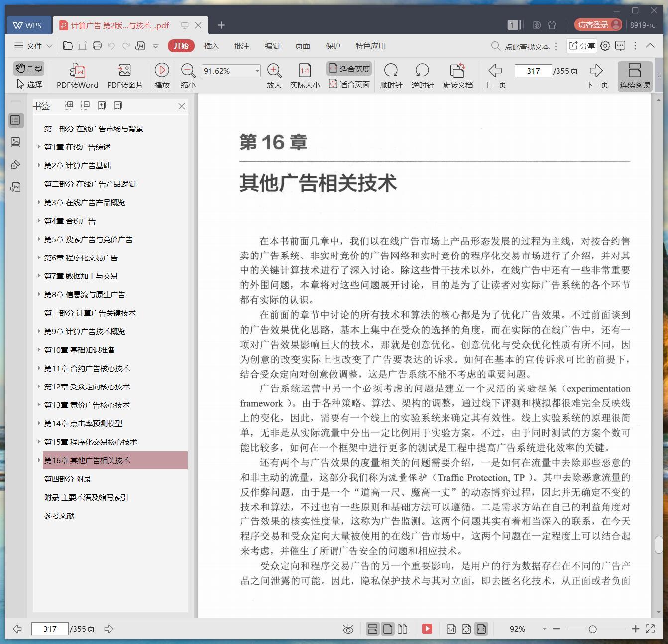Toggle eye protection mode icon

pyautogui.click(x=348, y=629)
